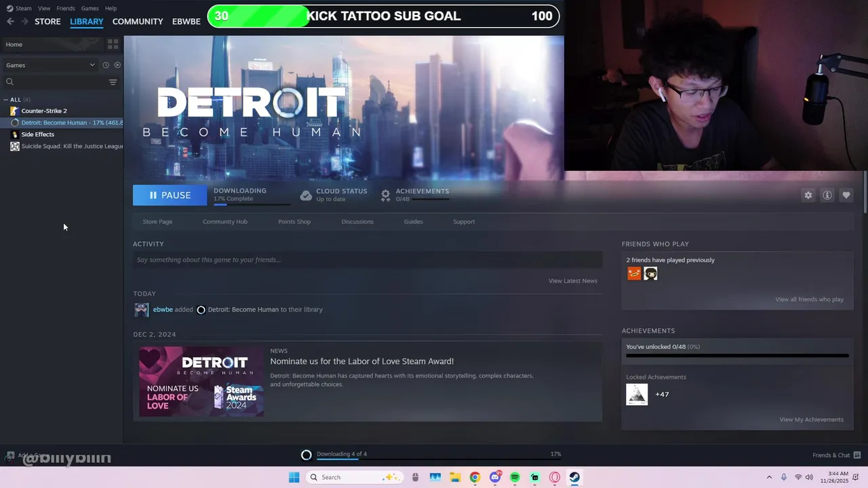Image resolution: width=868 pixels, height=488 pixels.
Task: Open first friend's orange avatar
Action: pos(634,273)
